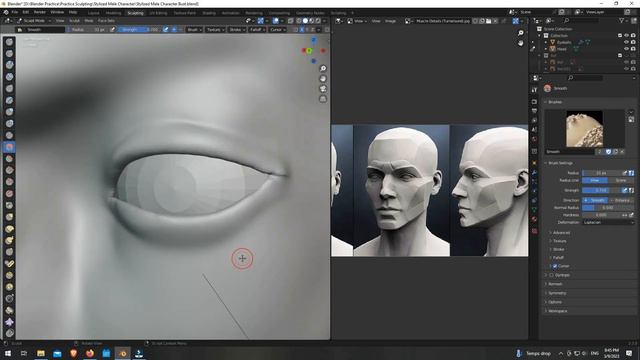Toggle Cursor checkbox in brush settings
Image resolution: width=640 pixels, height=360 pixels.
click(555, 266)
